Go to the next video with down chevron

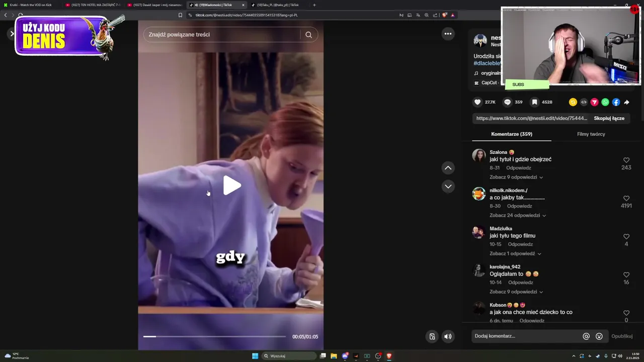click(448, 187)
